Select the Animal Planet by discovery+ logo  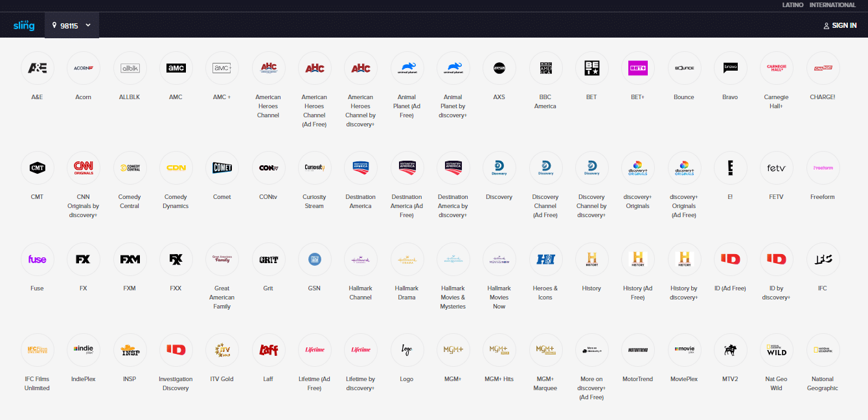[x=453, y=68]
